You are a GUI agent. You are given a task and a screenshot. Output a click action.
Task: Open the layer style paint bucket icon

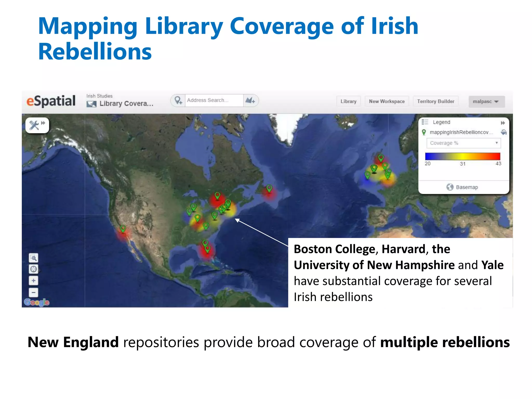point(503,132)
